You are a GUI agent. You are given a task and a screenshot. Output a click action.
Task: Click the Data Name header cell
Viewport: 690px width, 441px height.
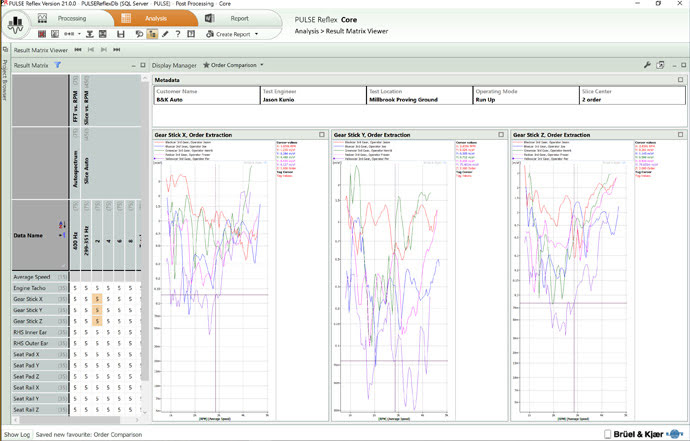click(40, 235)
